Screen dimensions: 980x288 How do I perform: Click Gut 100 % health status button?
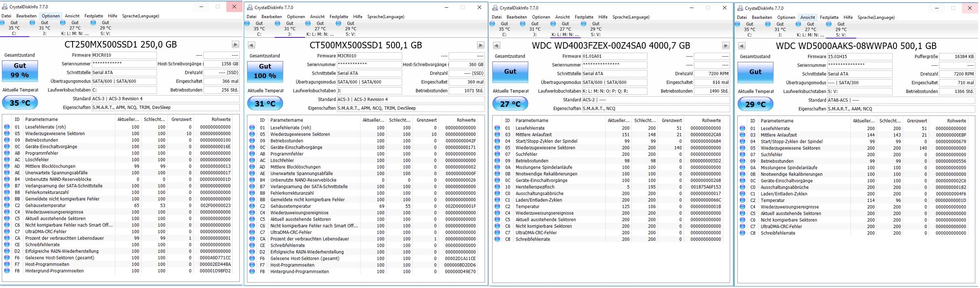click(x=265, y=71)
